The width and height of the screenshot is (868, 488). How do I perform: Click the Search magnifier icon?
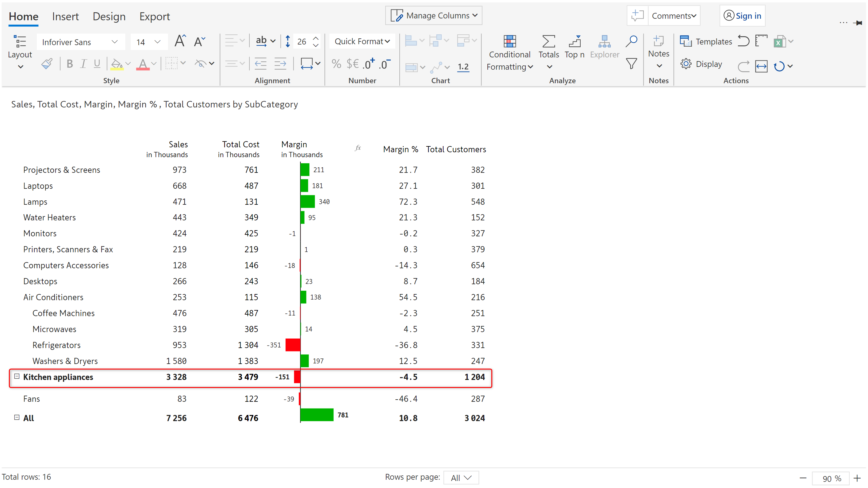click(631, 41)
